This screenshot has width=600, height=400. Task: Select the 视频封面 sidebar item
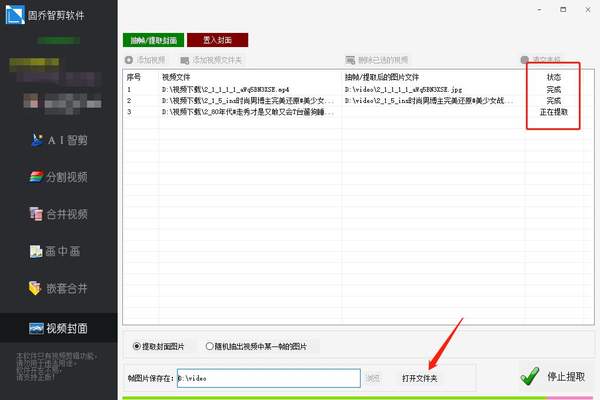pyautogui.click(x=58, y=327)
